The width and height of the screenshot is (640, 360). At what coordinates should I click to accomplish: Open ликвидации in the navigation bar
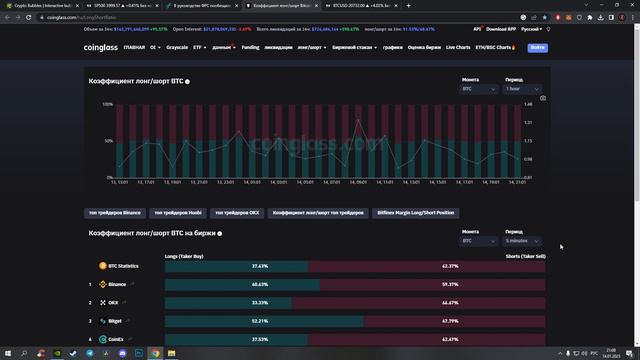click(278, 48)
